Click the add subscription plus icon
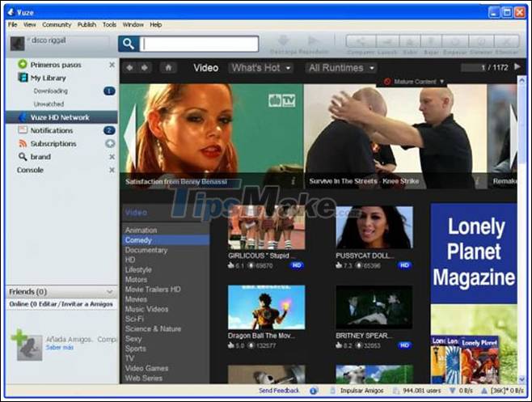532x402 pixels. point(110,144)
